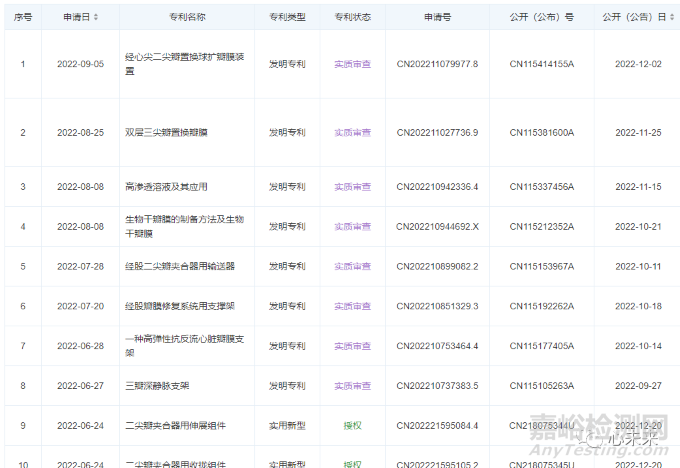Select the 申请号 column header
680x468 pixels.
point(437,17)
